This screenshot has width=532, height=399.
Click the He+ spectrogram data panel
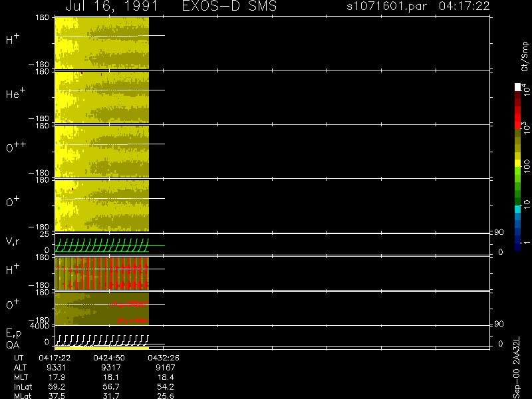pos(102,97)
